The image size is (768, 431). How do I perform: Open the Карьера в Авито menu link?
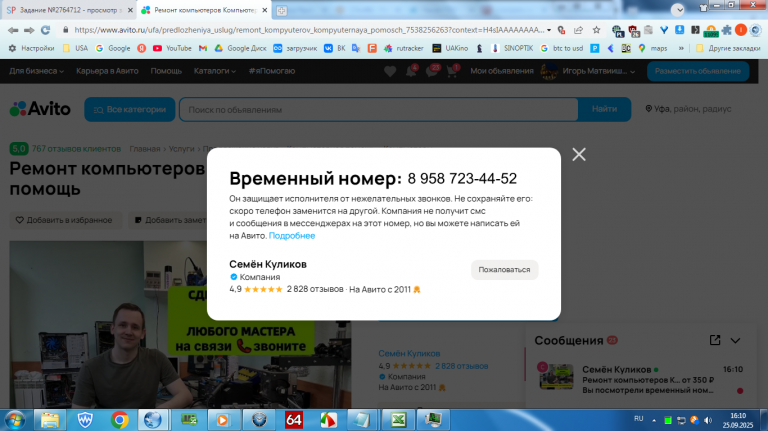click(x=107, y=72)
